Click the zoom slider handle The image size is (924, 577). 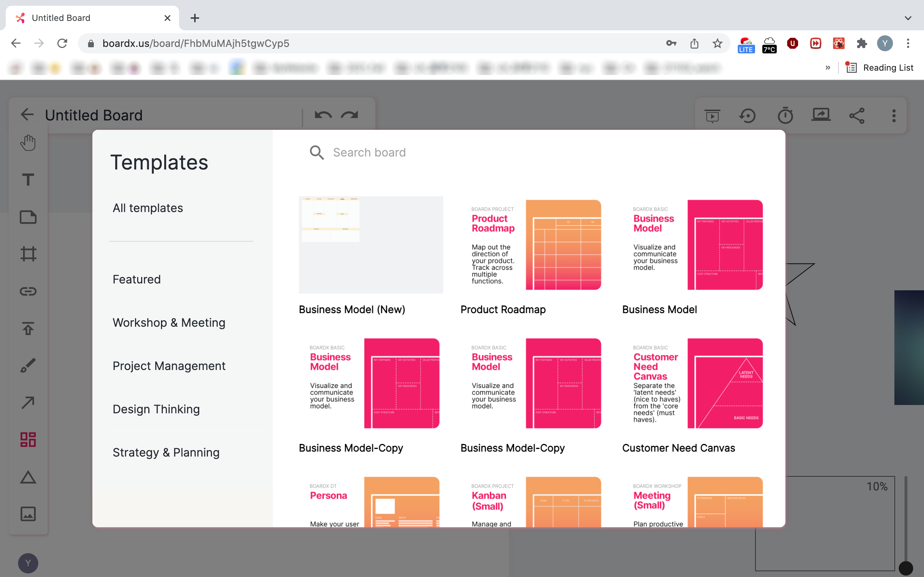pyautogui.click(x=905, y=568)
